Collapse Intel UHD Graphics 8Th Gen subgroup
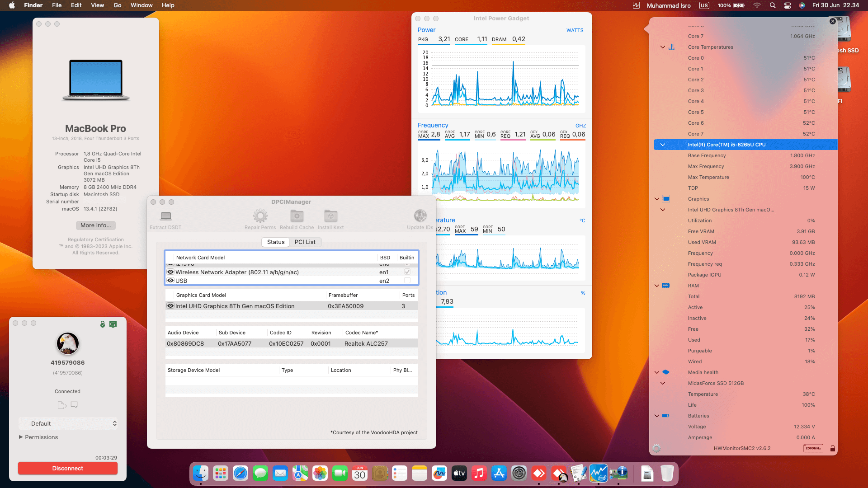The height and width of the screenshot is (488, 868). 663,210
